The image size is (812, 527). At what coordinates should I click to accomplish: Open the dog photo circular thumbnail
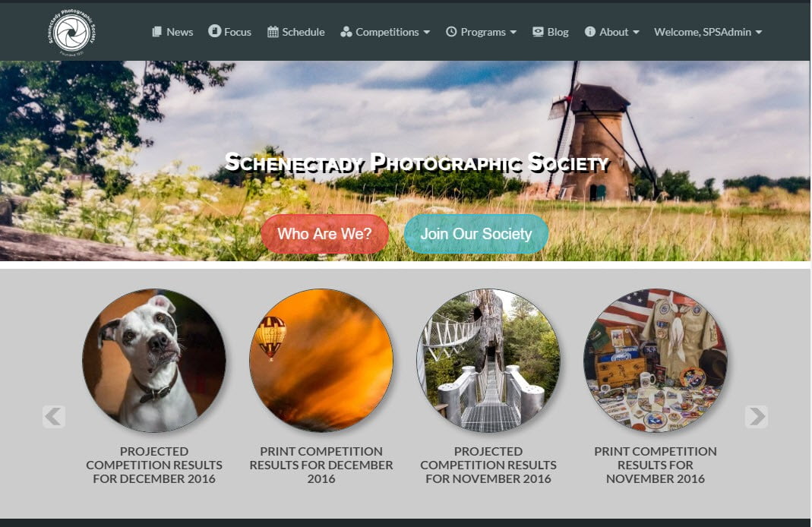tap(154, 361)
